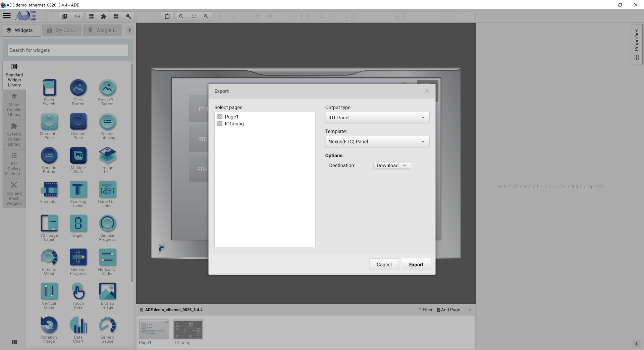
Task: Select the Circular Meter widget
Action: [49, 261]
